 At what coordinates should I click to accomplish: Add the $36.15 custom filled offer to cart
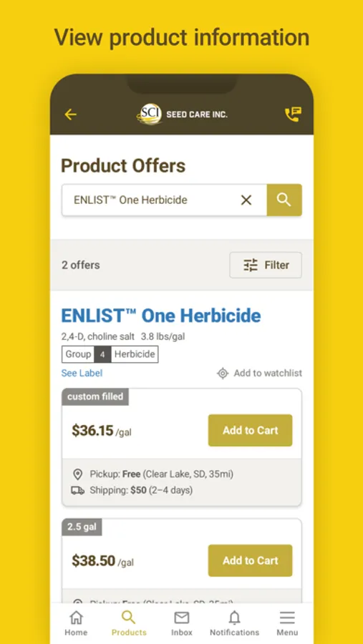[x=250, y=430]
